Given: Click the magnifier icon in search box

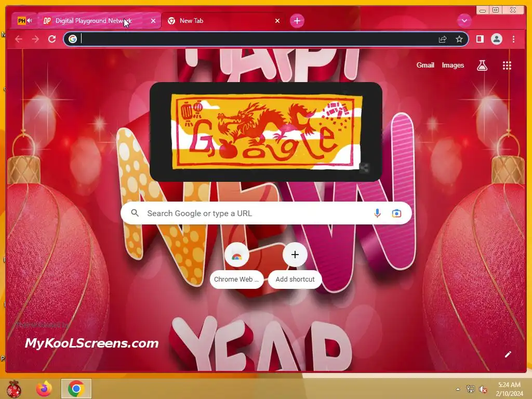Looking at the screenshot, I should point(135,213).
